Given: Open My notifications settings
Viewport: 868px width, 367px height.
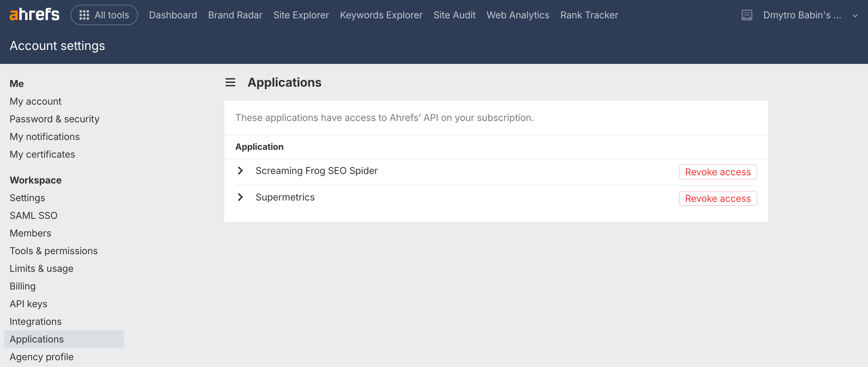Looking at the screenshot, I should [45, 137].
